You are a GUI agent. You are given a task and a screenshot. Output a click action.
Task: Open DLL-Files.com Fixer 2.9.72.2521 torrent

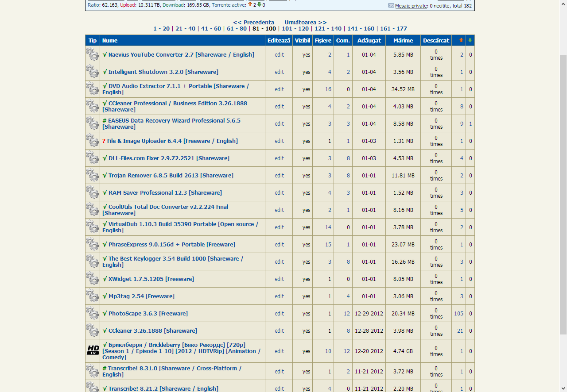pyautogui.click(x=169, y=158)
